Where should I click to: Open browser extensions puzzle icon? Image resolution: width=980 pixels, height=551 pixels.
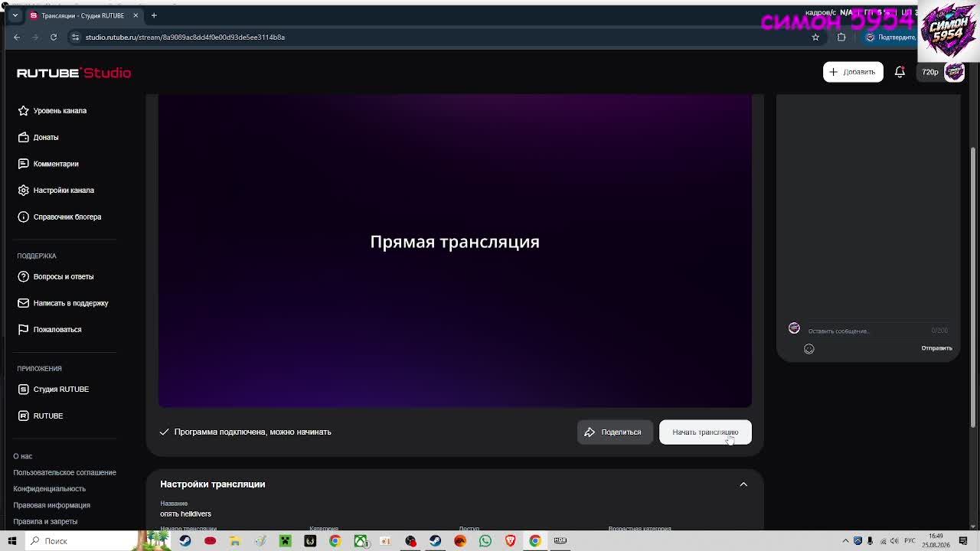[x=841, y=37]
